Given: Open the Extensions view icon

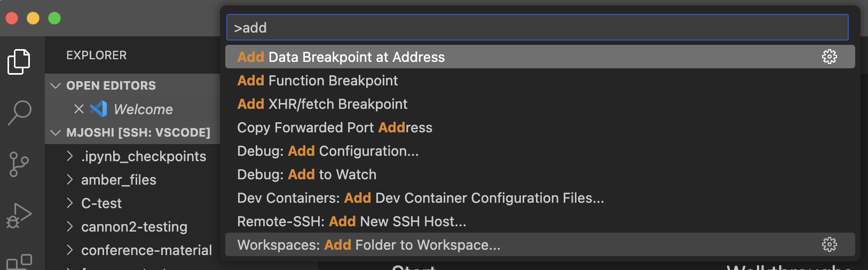Looking at the screenshot, I should coord(19,261).
